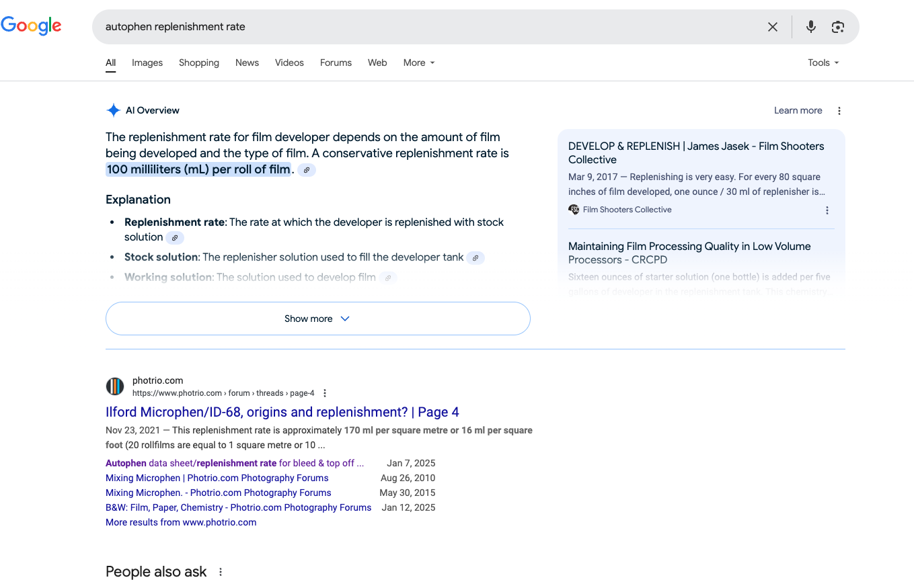
Task: Select the All results tab
Action: [x=110, y=62]
